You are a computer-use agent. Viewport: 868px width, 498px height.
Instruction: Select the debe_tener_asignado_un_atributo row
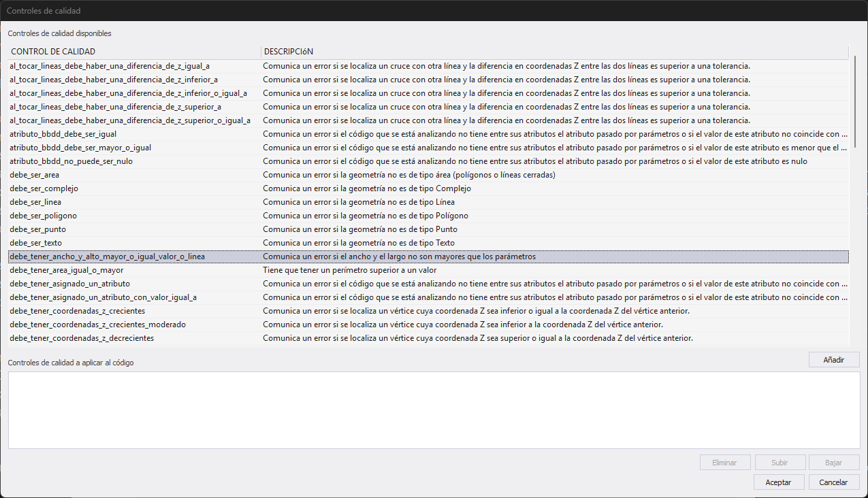(x=428, y=284)
